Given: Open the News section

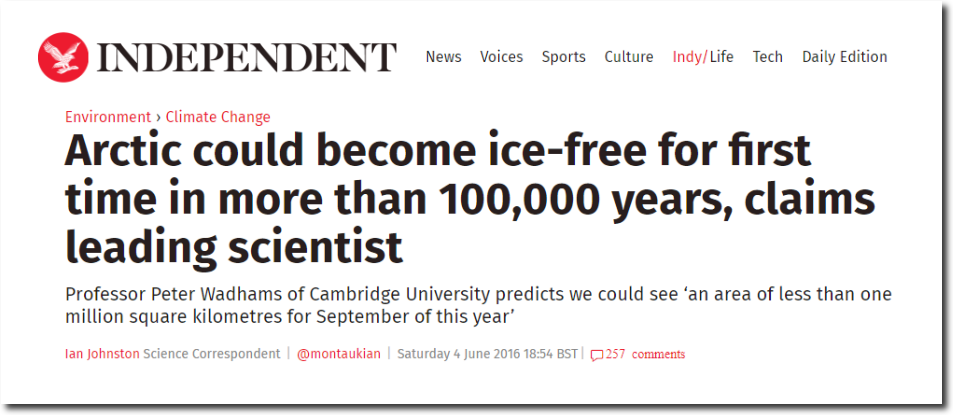Looking at the screenshot, I should point(444,57).
